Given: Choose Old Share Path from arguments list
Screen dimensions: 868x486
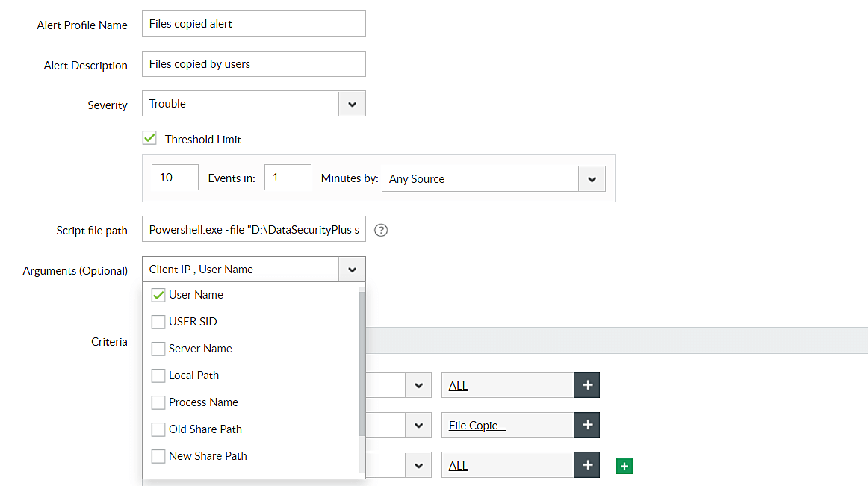Looking at the screenshot, I should [158, 429].
